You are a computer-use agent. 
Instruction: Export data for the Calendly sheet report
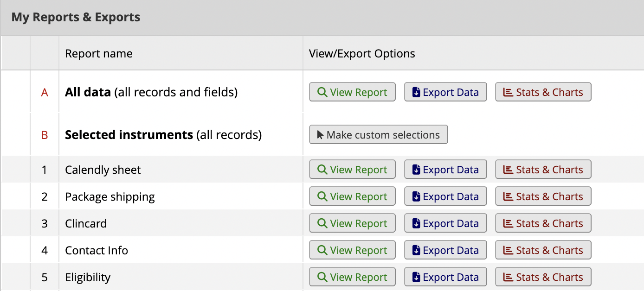[x=445, y=169]
